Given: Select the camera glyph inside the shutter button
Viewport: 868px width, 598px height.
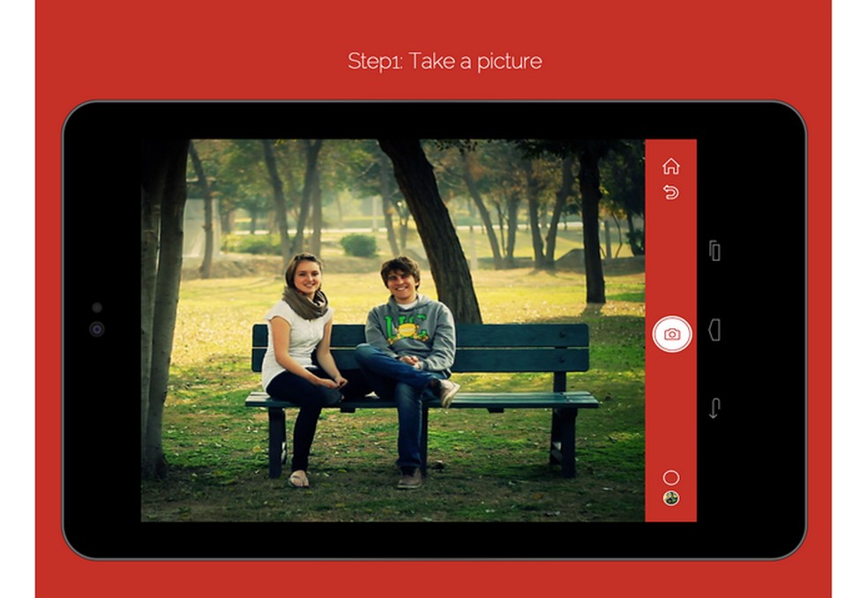Looking at the screenshot, I should coord(672,333).
